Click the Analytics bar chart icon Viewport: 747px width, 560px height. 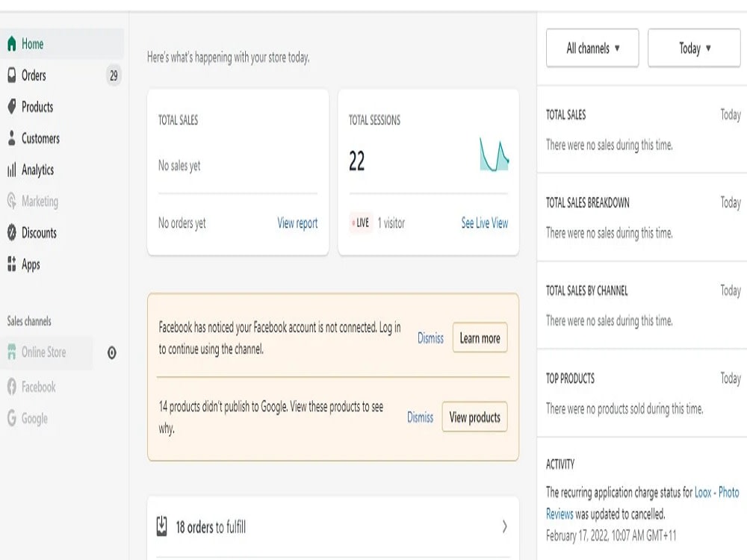click(x=12, y=169)
